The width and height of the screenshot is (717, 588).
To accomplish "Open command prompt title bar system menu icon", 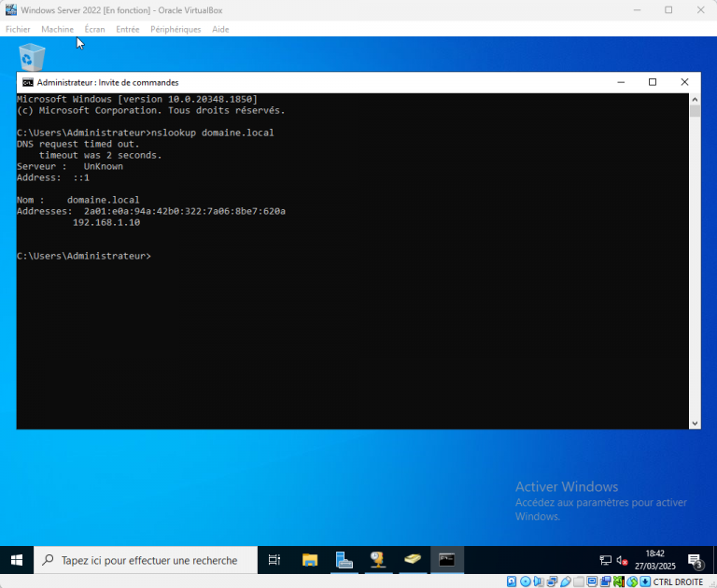I will (27, 82).
